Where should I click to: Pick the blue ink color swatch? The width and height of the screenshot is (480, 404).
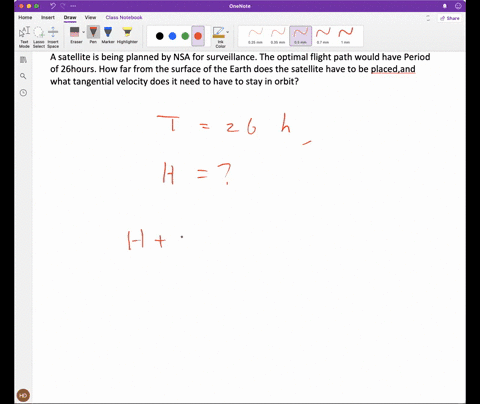click(172, 36)
